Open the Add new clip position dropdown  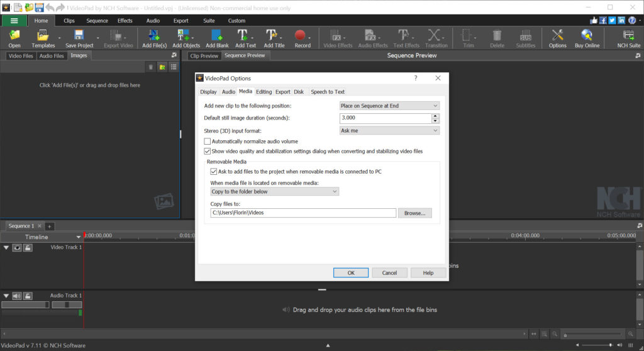click(x=389, y=106)
